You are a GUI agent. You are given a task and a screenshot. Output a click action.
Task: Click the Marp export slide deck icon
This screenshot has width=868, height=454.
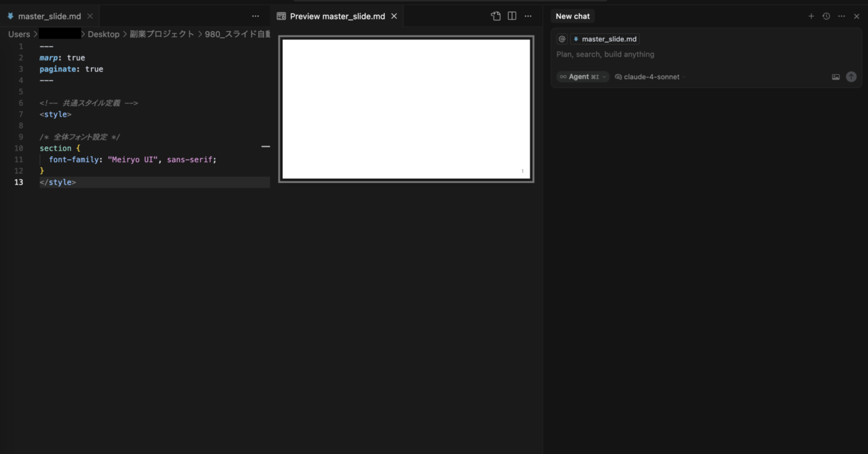click(496, 16)
